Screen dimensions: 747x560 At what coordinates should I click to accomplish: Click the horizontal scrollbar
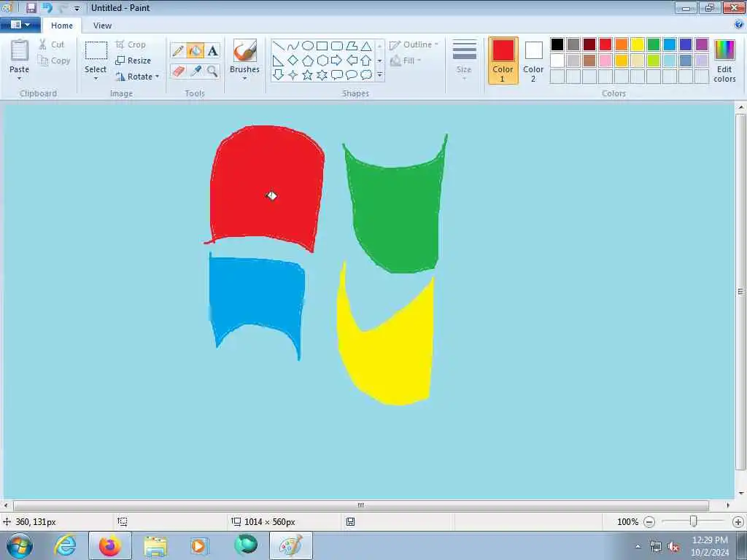(x=360, y=505)
